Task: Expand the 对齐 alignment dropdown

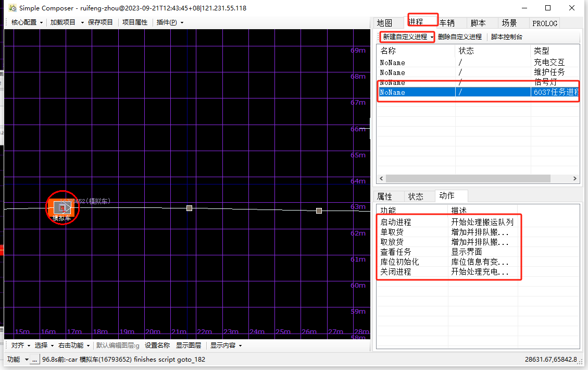Action: [x=20, y=346]
